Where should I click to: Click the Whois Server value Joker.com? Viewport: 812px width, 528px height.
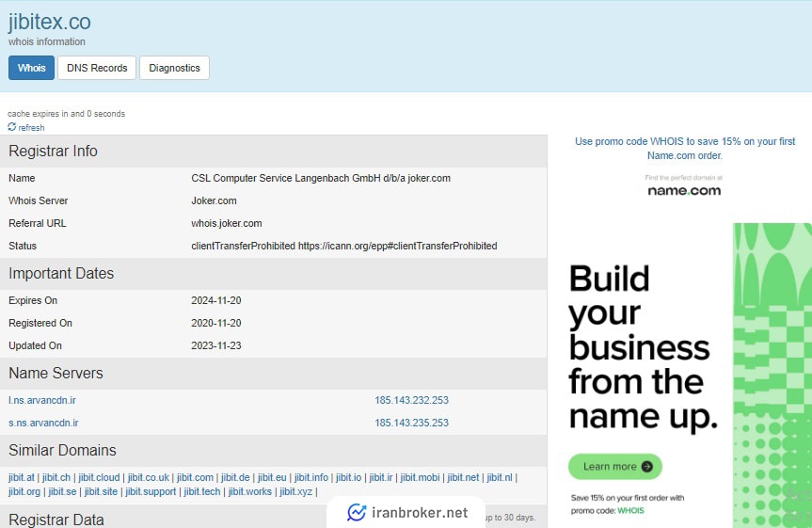point(214,200)
